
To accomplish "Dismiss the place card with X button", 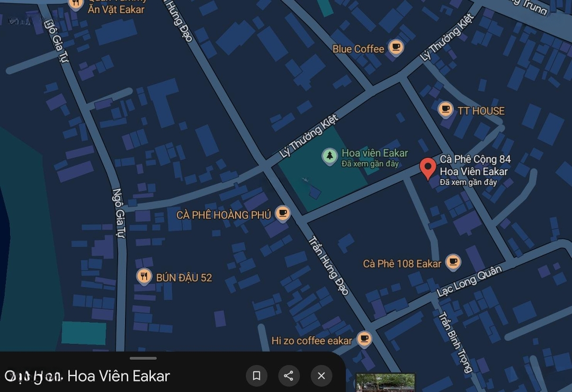I will [x=321, y=376].
